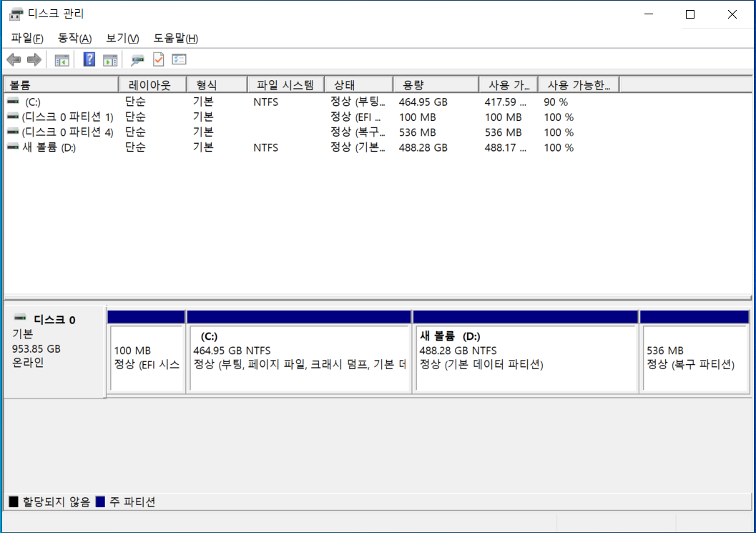This screenshot has width=756, height=533.
Task: Show or hide the action pane icon
Action: pyautogui.click(x=110, y=60)
